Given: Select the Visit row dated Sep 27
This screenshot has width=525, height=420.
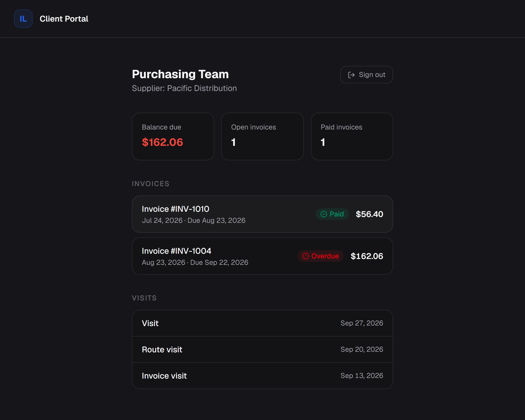Looking at the screenshot, I should [x=262, y=323].
